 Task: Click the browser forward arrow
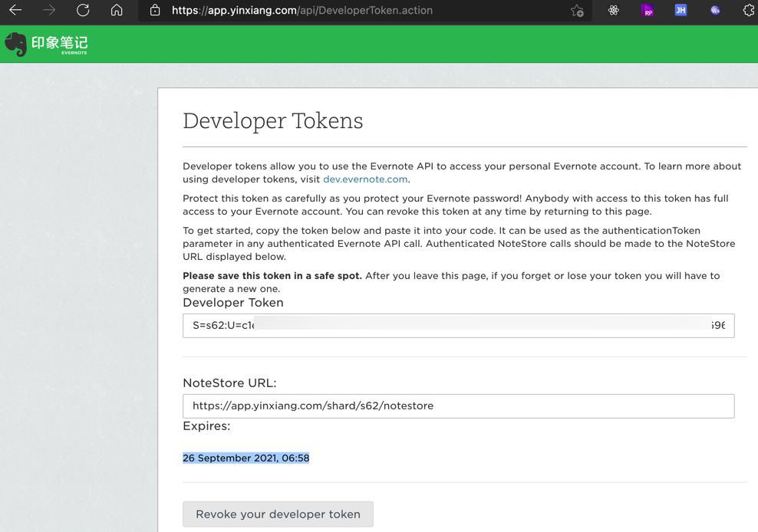coord(49,10)
